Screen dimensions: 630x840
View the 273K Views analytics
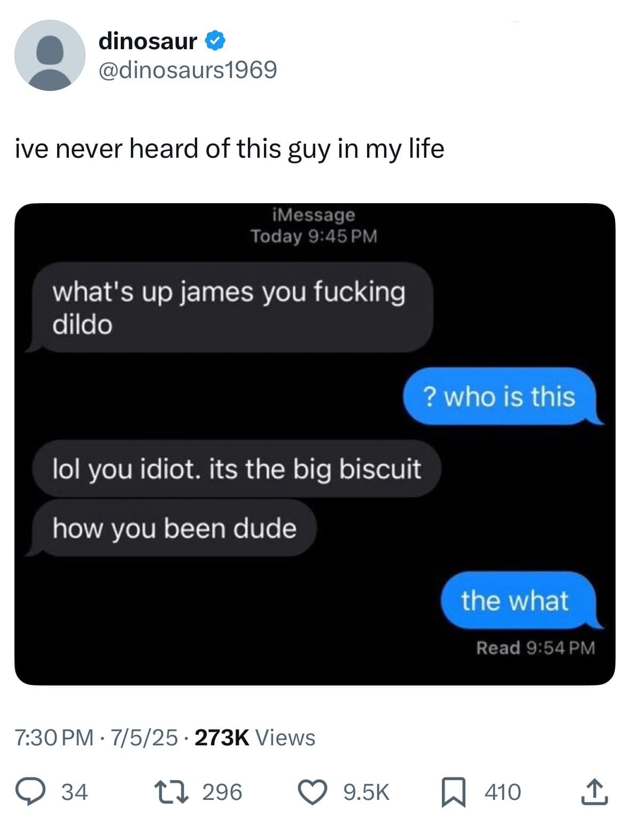point(255,738)
